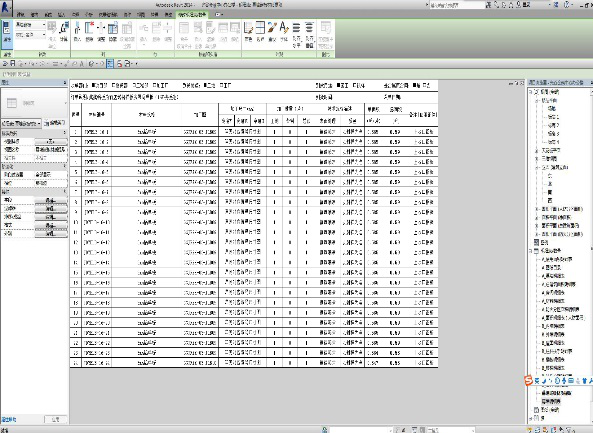Select the Modify Schedule/Quantities contextual tab
The image size is (593, 433).
tap(192, 15)
